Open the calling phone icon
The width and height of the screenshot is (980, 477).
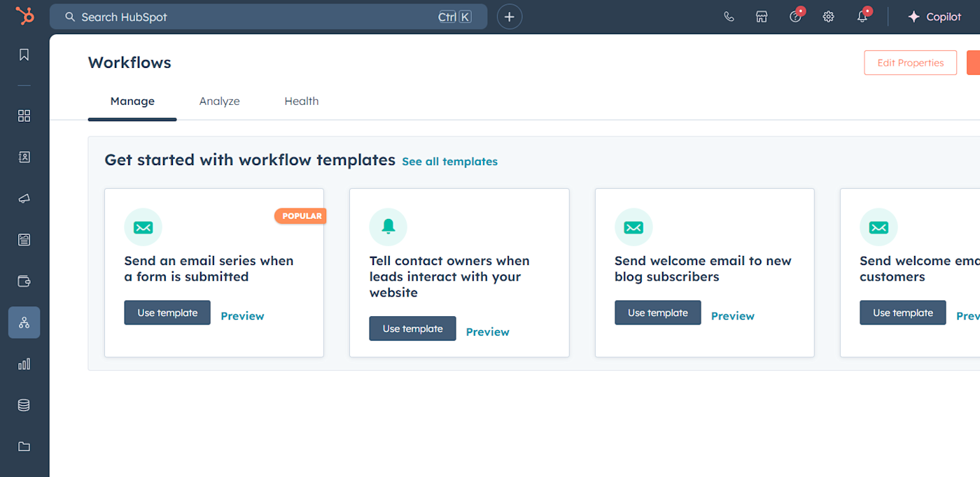(x=729, y=17)
